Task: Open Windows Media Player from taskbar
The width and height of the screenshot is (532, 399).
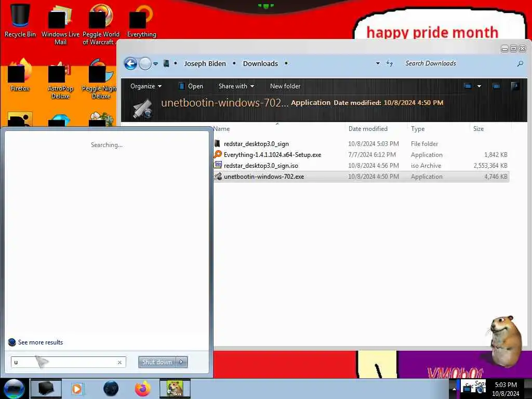Action: click(77, 389)
